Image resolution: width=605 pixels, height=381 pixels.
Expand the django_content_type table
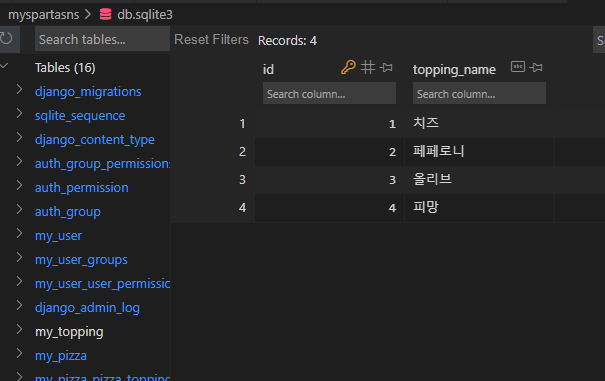tap(19, 138)
